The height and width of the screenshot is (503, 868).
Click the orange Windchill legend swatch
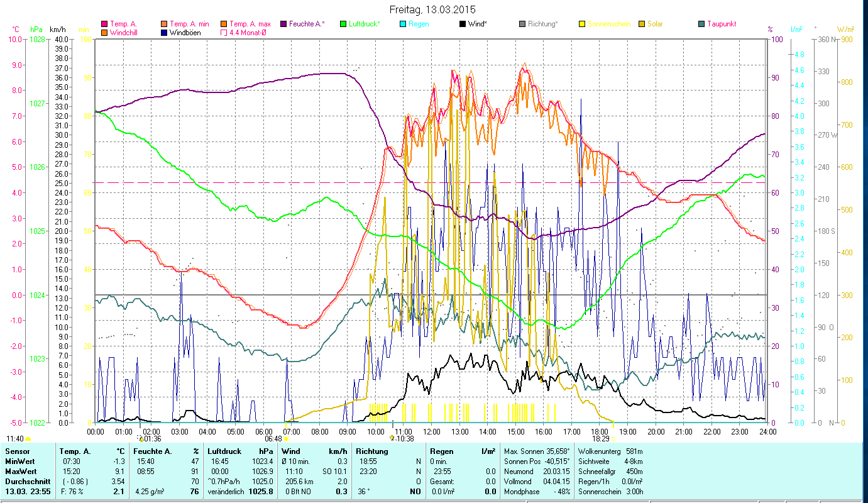point(104,33)
